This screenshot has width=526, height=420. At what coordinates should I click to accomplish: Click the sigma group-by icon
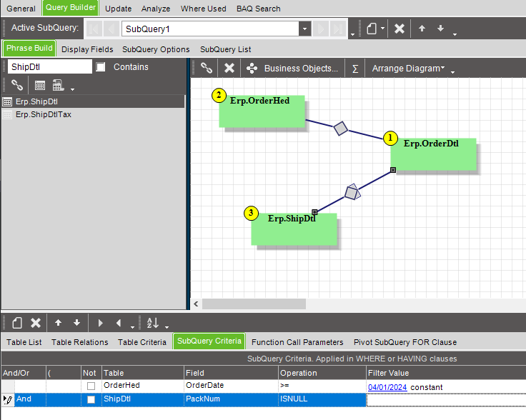pyautogui.click(x=354, y=69)
